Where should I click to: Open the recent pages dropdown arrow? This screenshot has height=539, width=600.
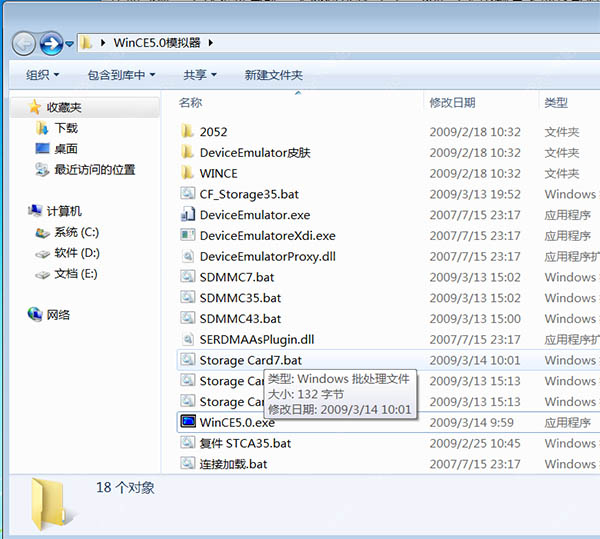point(69,44)
